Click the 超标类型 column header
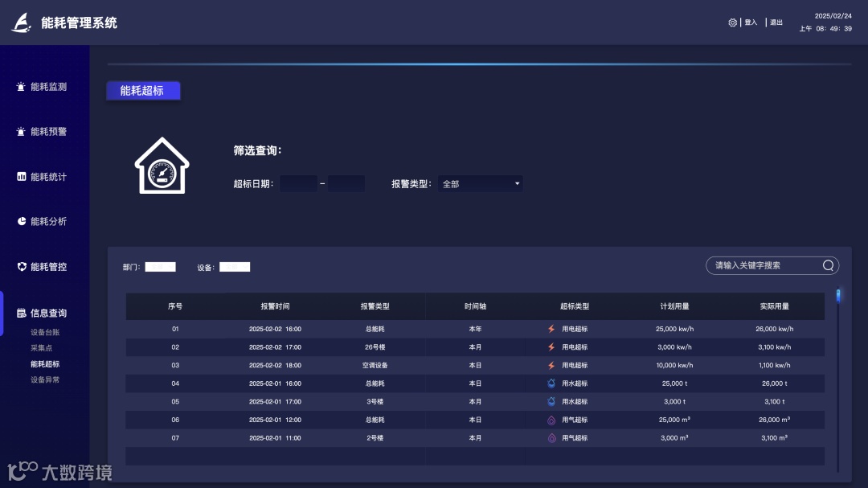868x488 pixels. pyautogui.click(x=575, y=306)
